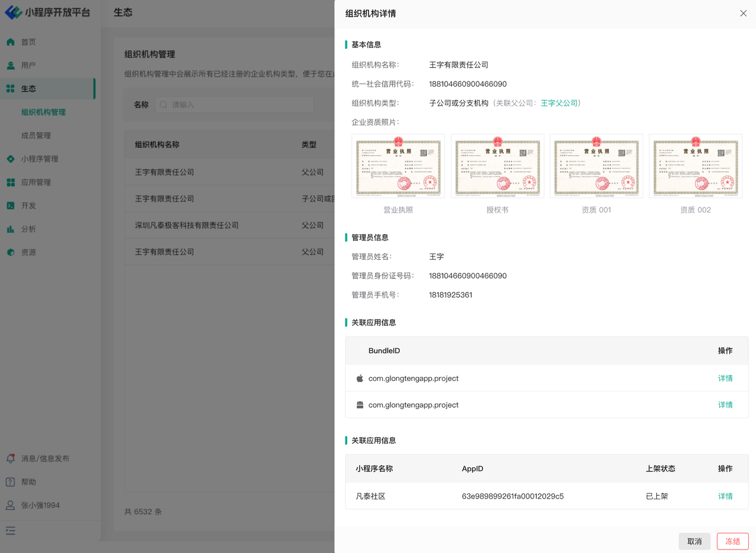This screenshot has height=553, width=756.
Task: Click the Development terminal icon
Action: (x=11, y=206)
